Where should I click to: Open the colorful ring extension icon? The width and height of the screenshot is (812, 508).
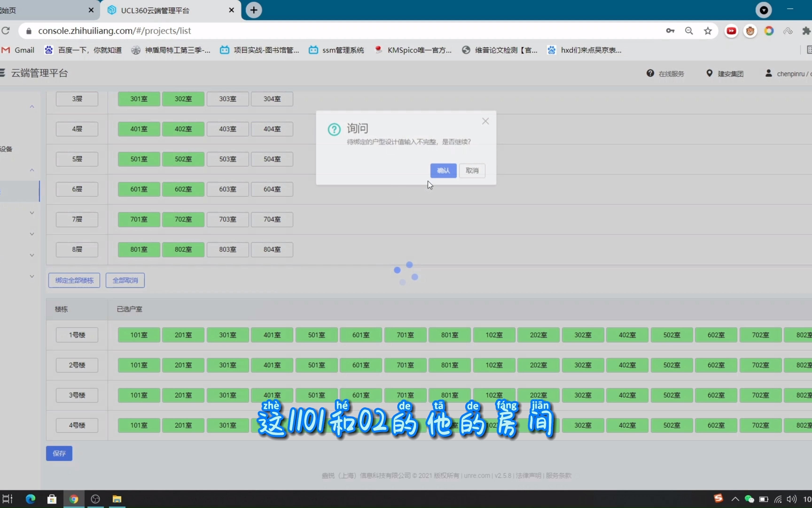[x=769, y=31]
